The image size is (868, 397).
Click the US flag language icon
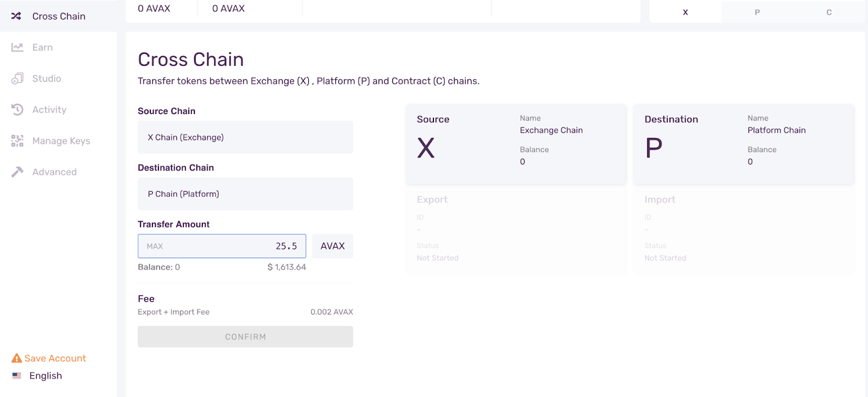point(17,376)
